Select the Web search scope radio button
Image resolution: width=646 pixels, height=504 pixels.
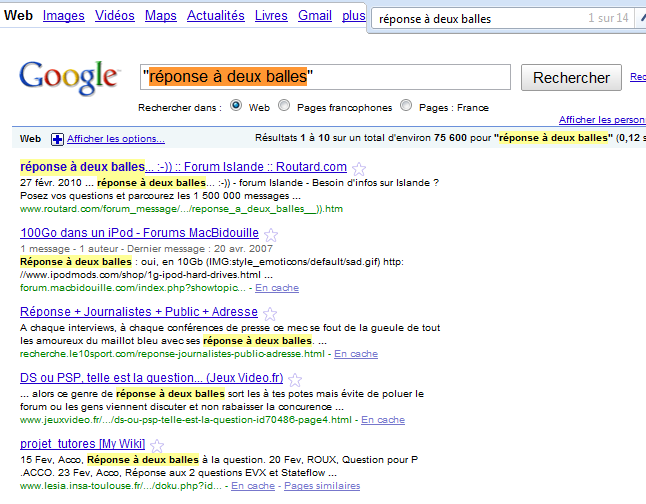tap(236, 105)
